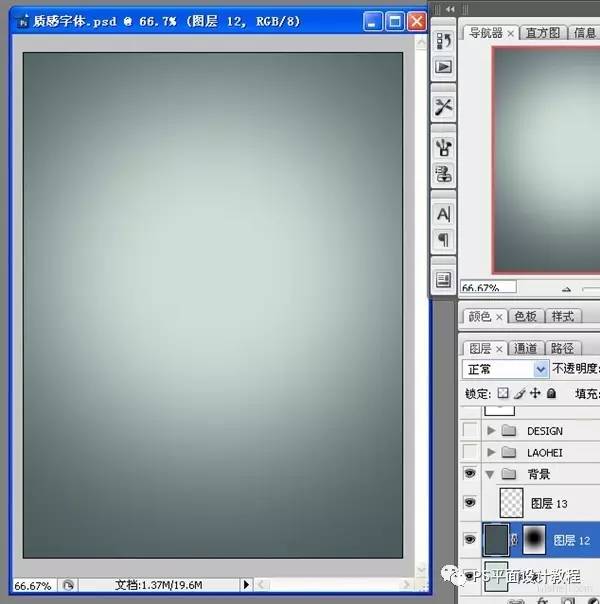The image size is (600, 604).
Task: Select the DESIGN group name
Action: click(x=545, y=431)
